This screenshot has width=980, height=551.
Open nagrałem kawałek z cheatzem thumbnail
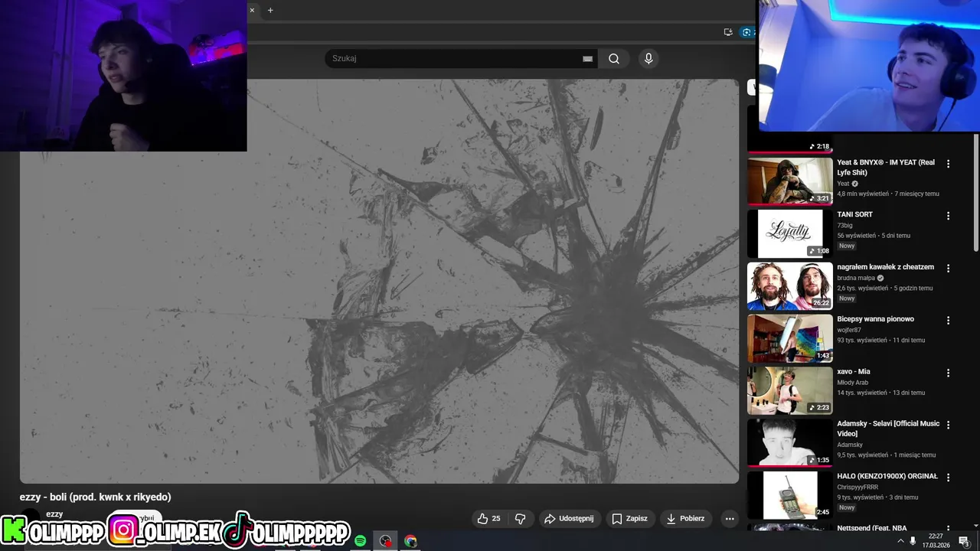790,285
